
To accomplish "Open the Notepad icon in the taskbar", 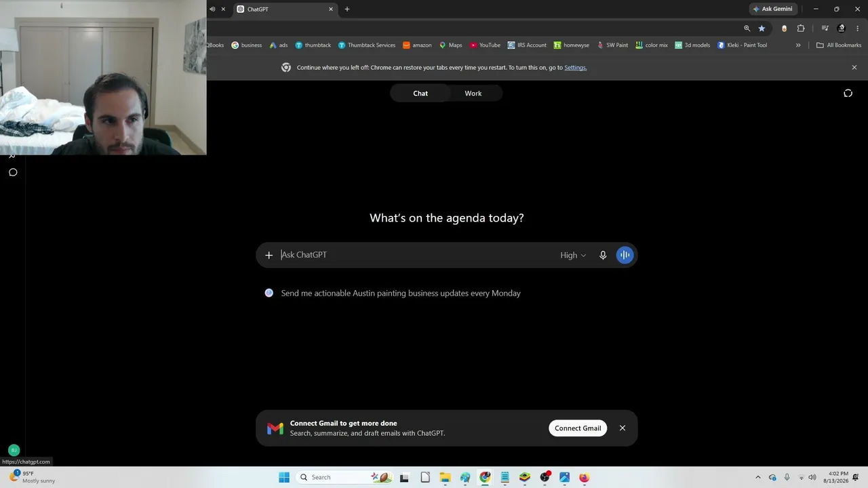I will pos(505,477).
